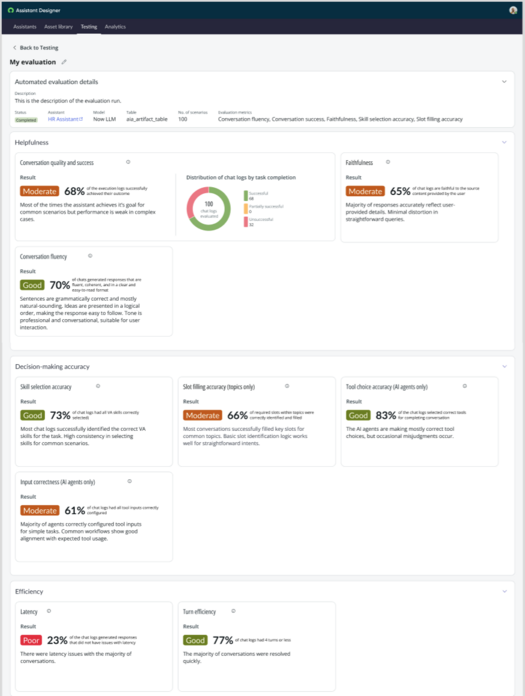Screen dimensions: 525x696
Task: Open the Turn efficiency info icon
Action: pyautogui.click(x=233, y=611)
